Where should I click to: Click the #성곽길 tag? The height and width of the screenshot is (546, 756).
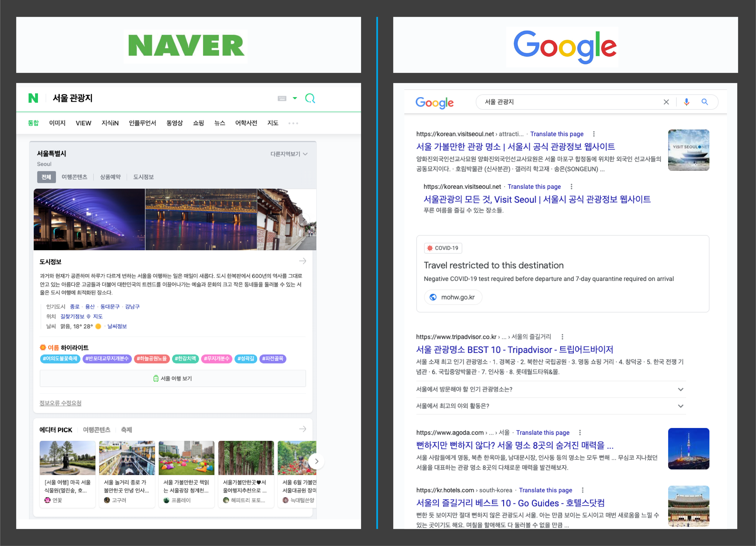[246, 359]
